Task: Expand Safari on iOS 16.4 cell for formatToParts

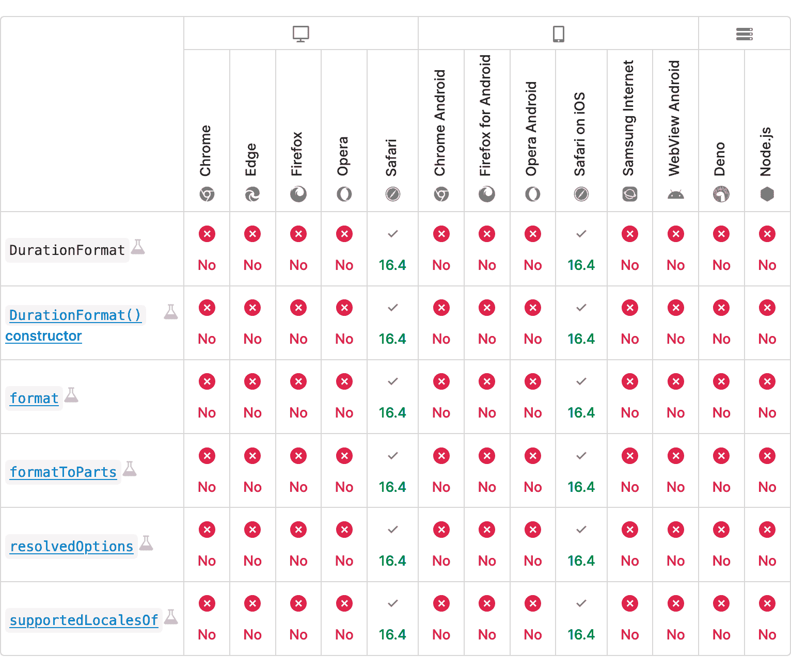Action: 581,471
